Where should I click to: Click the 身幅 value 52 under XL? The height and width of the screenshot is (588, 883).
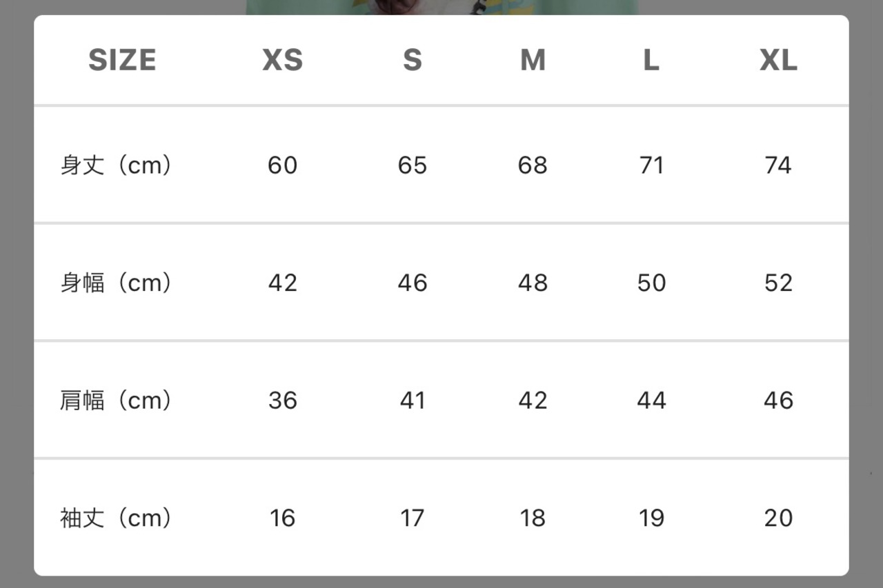[778, 283]
